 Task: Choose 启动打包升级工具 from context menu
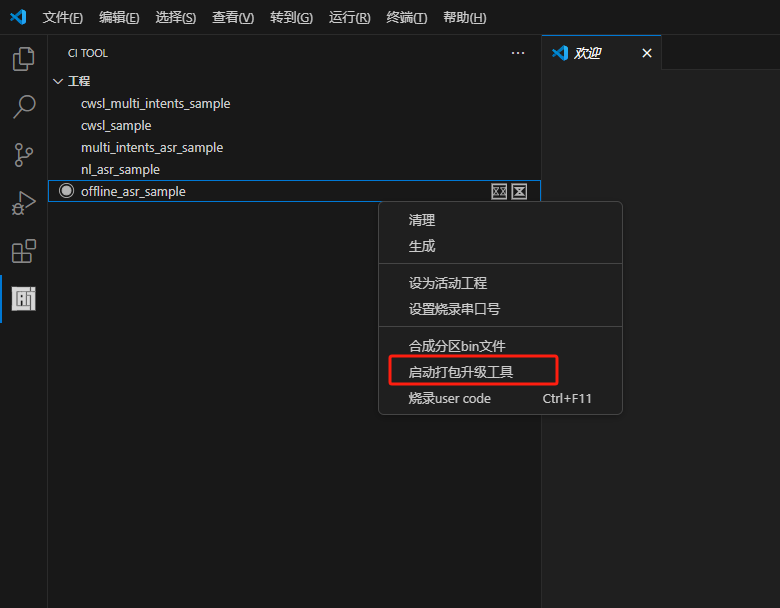tap(460, 372)
